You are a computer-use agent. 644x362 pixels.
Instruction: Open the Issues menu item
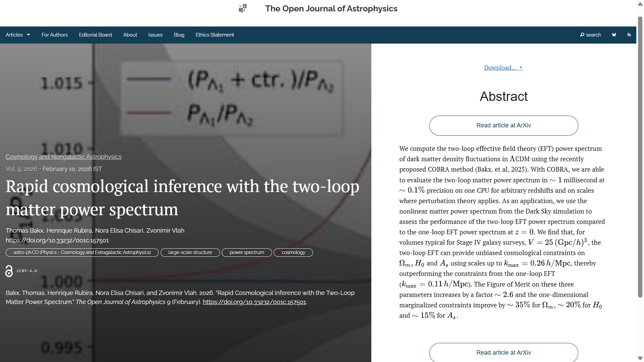155,35
